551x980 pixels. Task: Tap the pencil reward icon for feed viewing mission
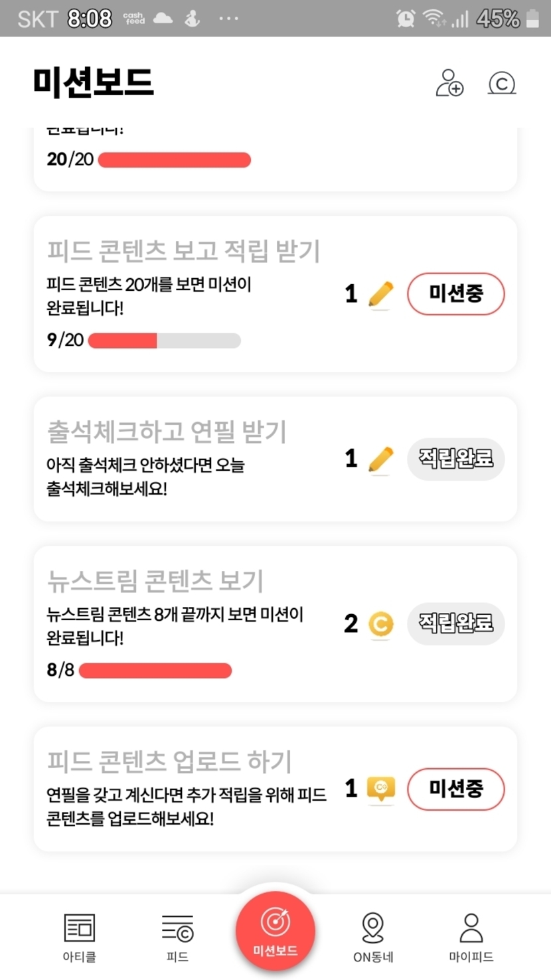point(380,294)
